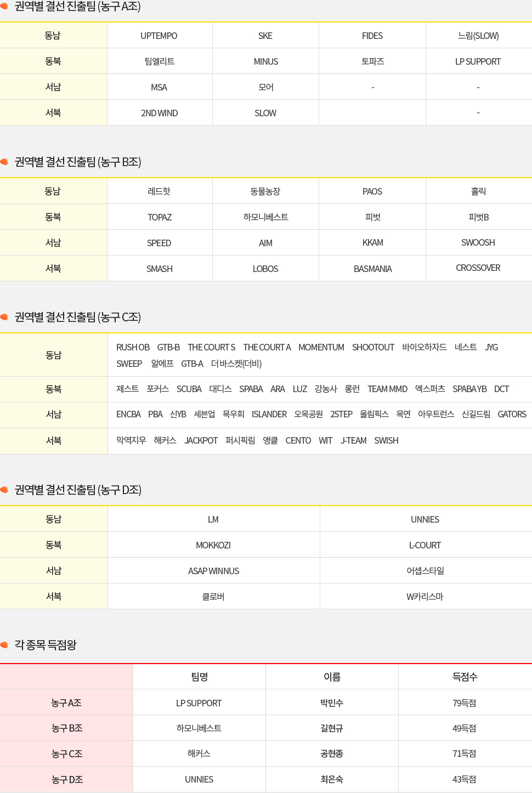Click the 득점수 column header
This screenshot has height=793, width=532.
(465, 677)
